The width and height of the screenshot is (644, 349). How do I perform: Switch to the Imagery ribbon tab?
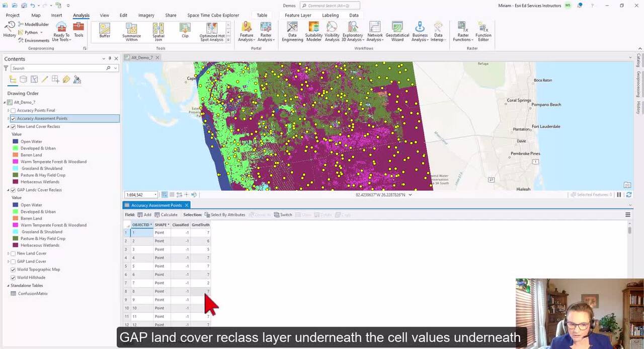point(146,15)
